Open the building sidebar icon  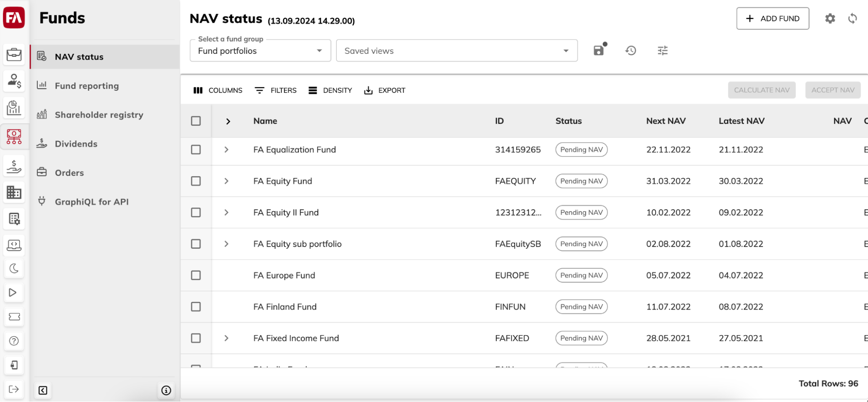[14, 192]
